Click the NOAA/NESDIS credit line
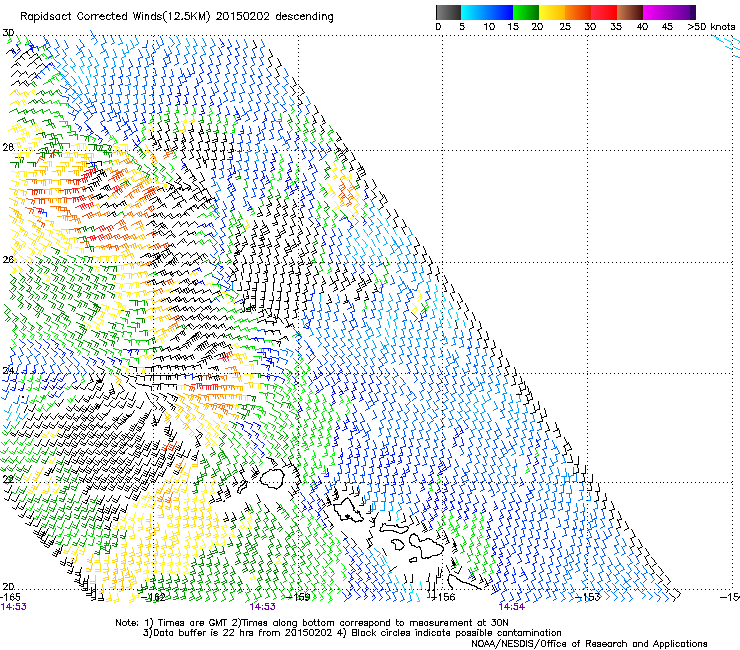Viewport: 740px width, 650px height. point(589,643)
